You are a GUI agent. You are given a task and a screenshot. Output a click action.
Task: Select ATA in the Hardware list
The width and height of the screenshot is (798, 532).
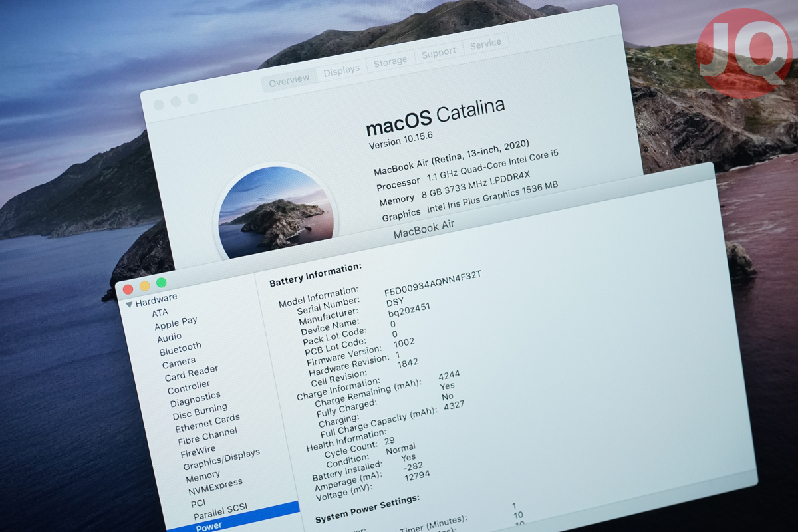[x=160, y=313]
